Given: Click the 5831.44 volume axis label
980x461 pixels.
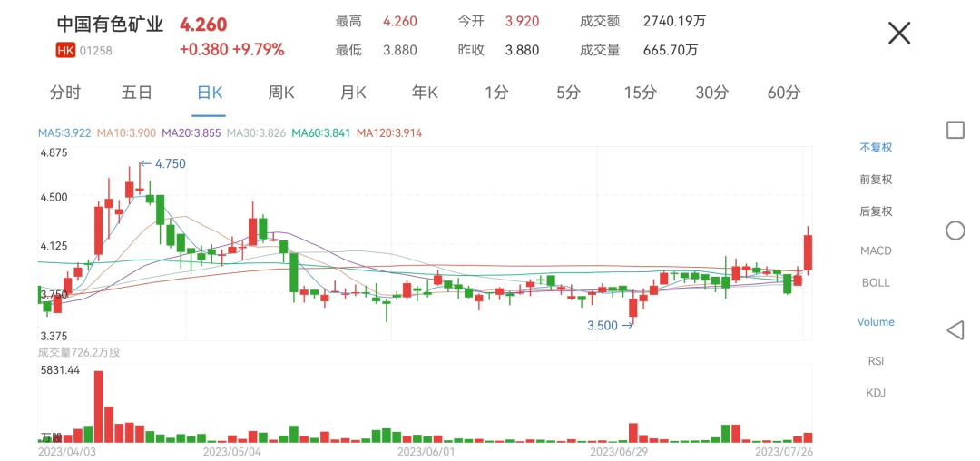Looking at the screenshot, I should 60,370.
